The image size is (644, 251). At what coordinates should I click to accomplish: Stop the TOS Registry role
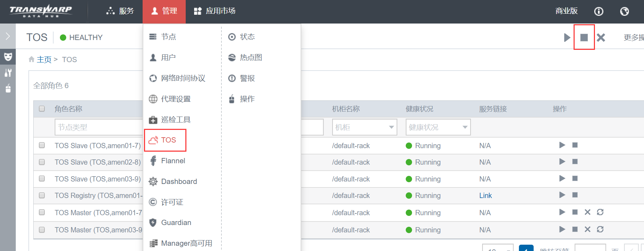[x=575, y=195]
